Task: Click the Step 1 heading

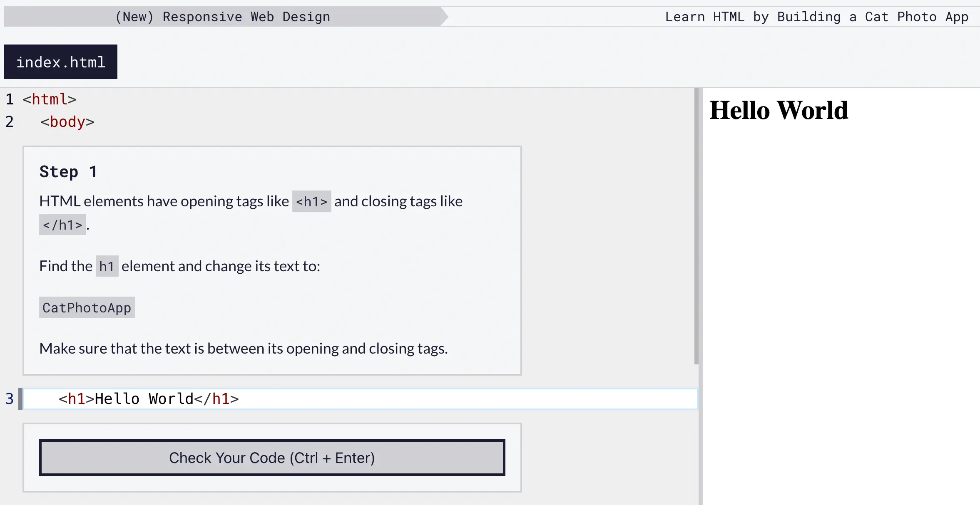Action: [x=68, y=171]
